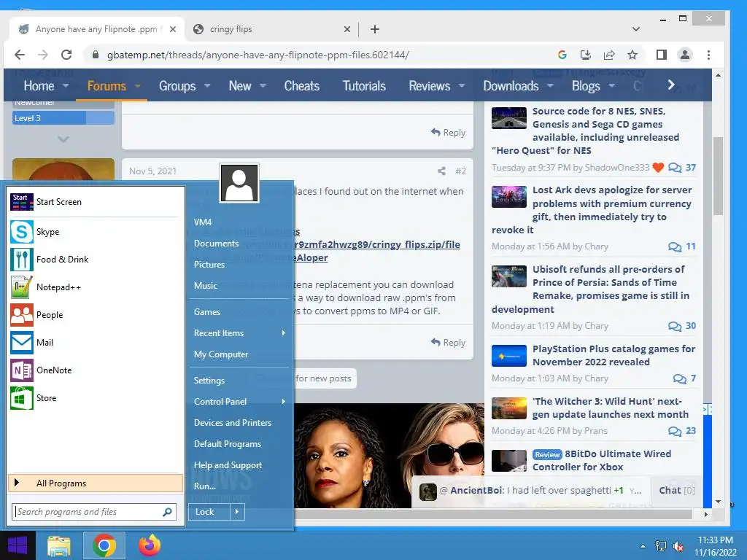Screen dimensions: 747x560
Task: Bookmark this page with the star icon
Action: (x=632, y=55)
